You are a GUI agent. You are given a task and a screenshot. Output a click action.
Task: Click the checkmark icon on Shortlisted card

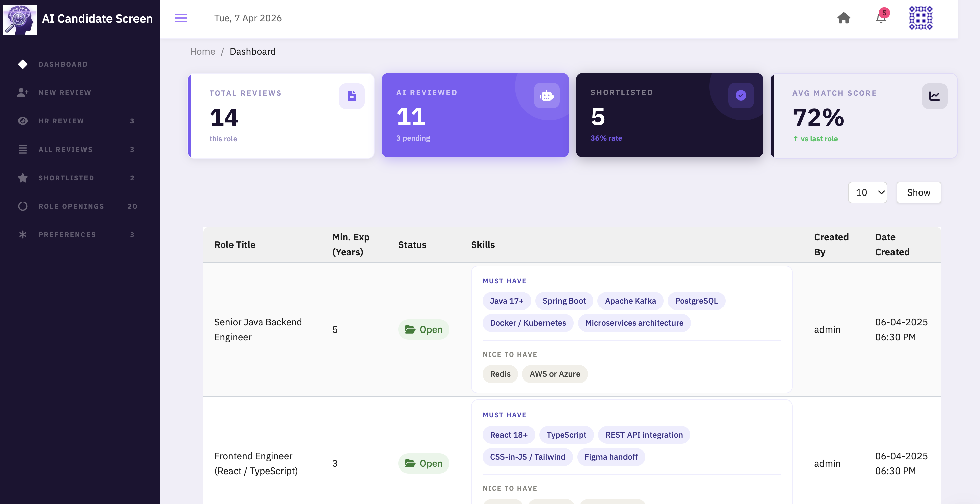coord(741,95)
